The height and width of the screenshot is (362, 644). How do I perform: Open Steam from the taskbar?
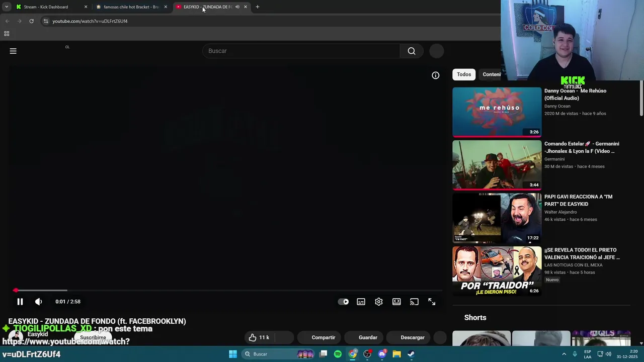click(411, 354)
